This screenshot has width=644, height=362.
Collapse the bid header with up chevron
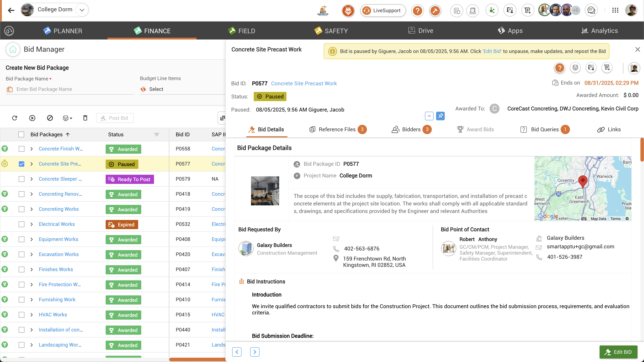click(x=429, y=116)
